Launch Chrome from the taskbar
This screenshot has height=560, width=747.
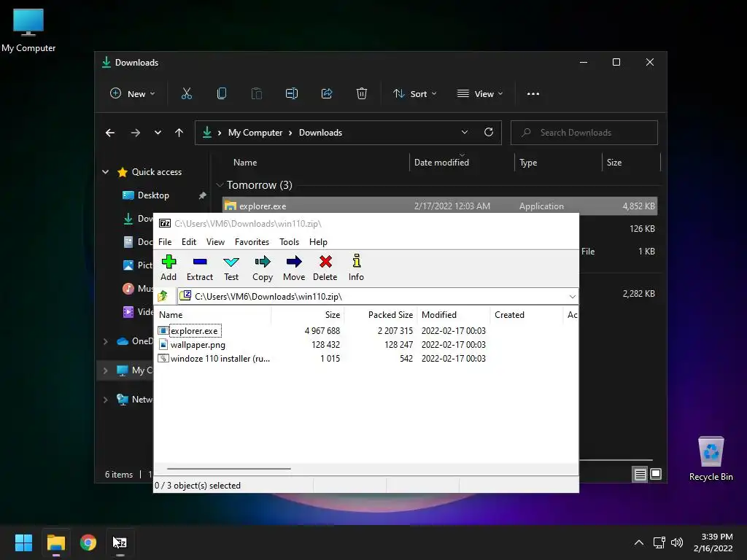pos(88,542)
